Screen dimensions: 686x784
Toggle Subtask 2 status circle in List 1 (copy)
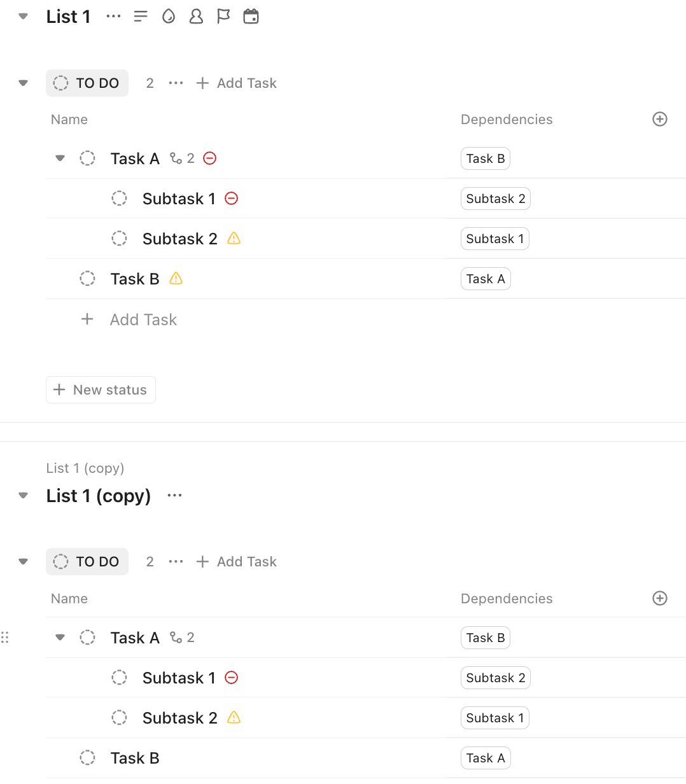coord(119,718)
